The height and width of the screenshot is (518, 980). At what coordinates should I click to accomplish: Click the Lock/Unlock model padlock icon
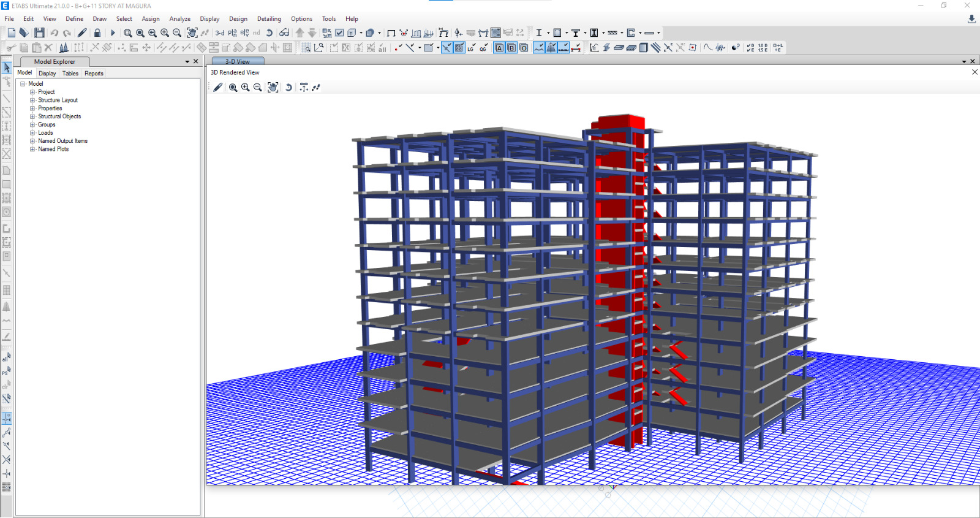[x=97, y=32]
